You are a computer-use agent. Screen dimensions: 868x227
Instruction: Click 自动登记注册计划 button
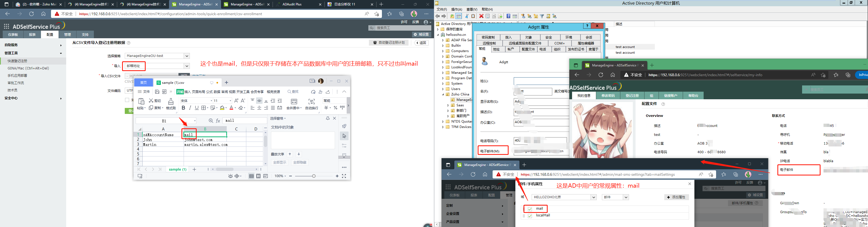click(x=389, y=43)
